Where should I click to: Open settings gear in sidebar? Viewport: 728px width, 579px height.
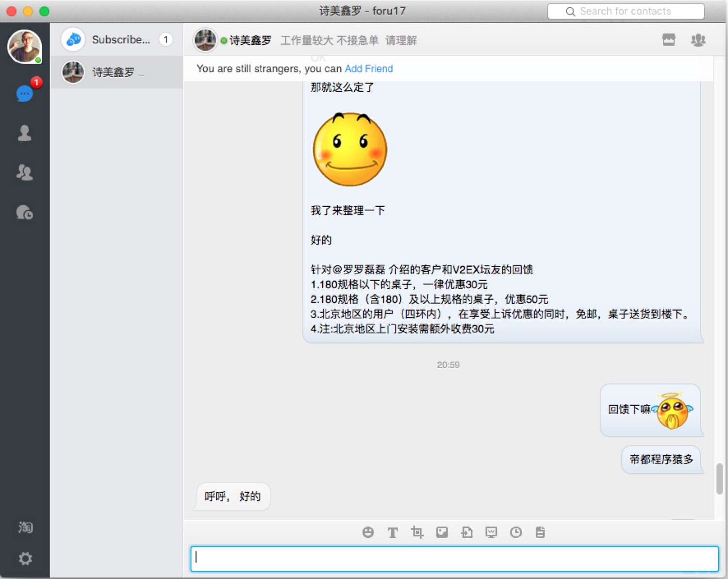point(25,559)
